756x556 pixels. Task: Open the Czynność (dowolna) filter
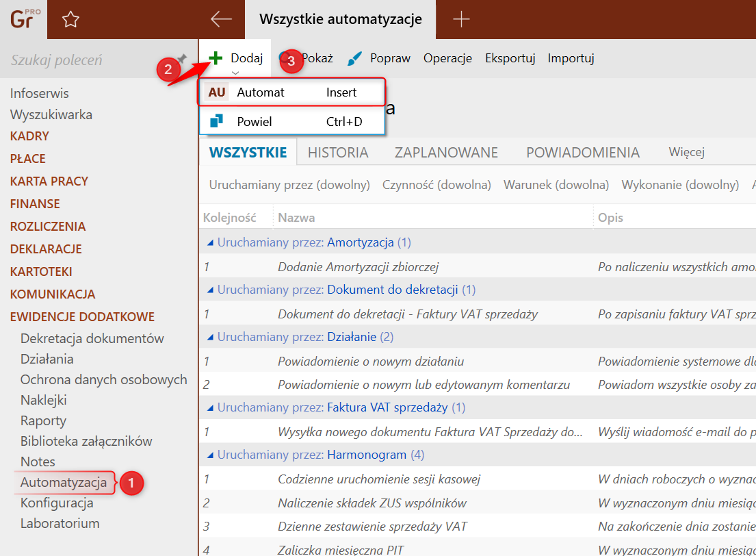click(436, 185)
